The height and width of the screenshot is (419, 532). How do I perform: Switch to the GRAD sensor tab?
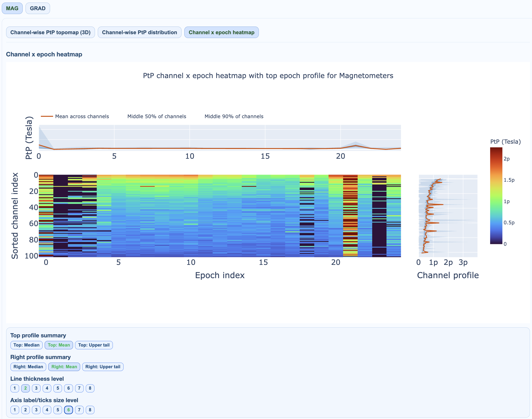click(38, 8)
